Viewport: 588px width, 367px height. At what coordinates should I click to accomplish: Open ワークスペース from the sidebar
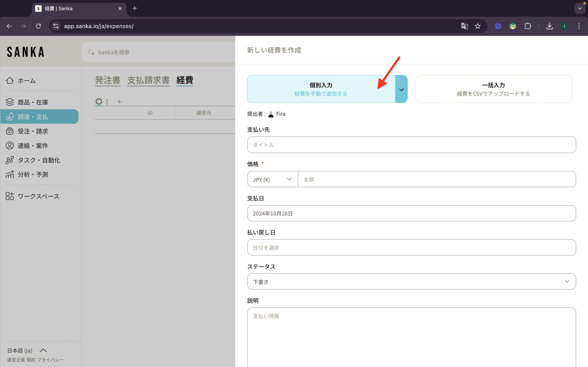[x=38, y=196]
